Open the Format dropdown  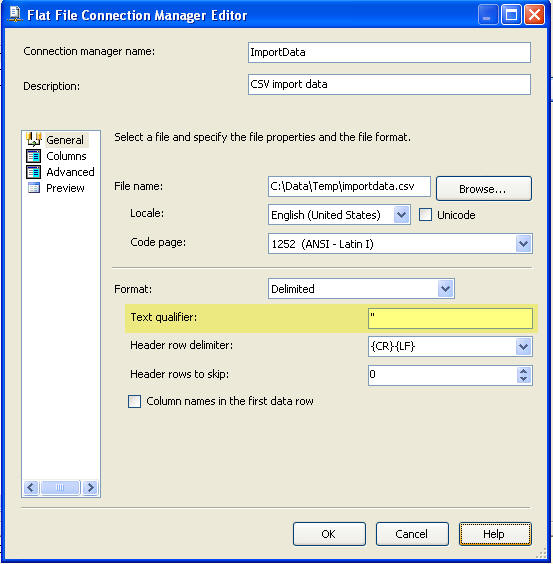[445, 288]
